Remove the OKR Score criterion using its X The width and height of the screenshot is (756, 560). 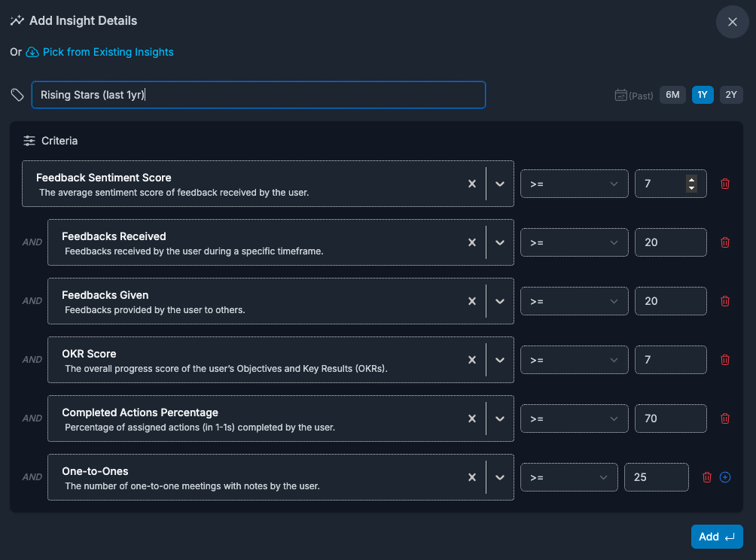[472, 360]
